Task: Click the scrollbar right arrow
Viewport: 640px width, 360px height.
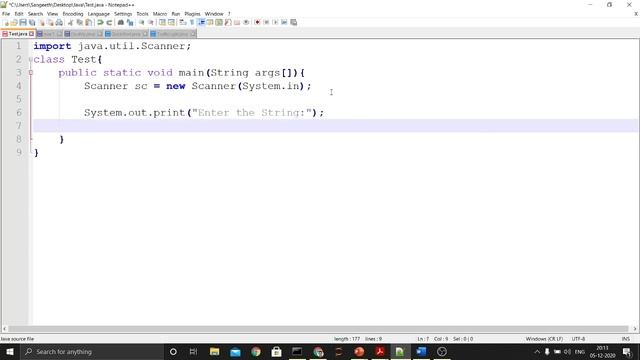Action: point(635,329)
